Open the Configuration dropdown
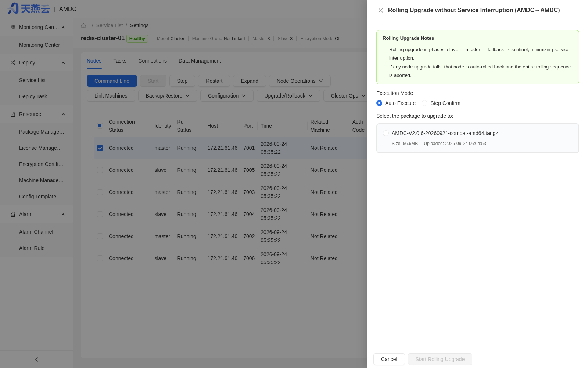This screenshot has height=368, width=588. (227, 96)
